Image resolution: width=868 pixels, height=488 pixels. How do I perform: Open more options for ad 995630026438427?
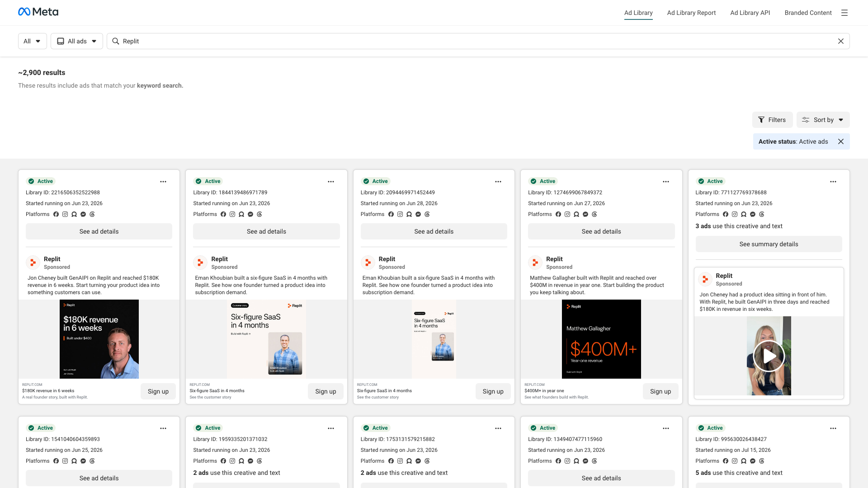(833, 428)
